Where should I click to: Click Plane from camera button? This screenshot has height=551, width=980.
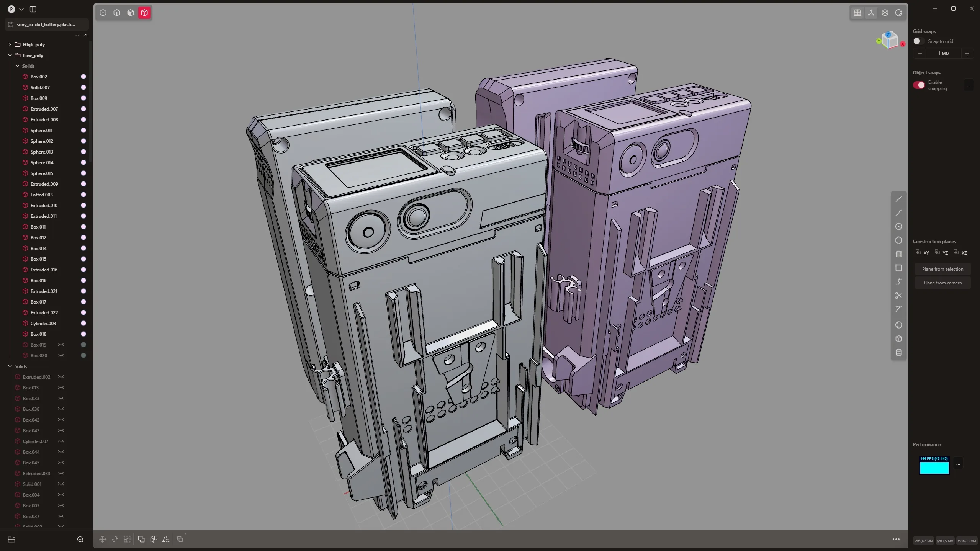(942, 283)
